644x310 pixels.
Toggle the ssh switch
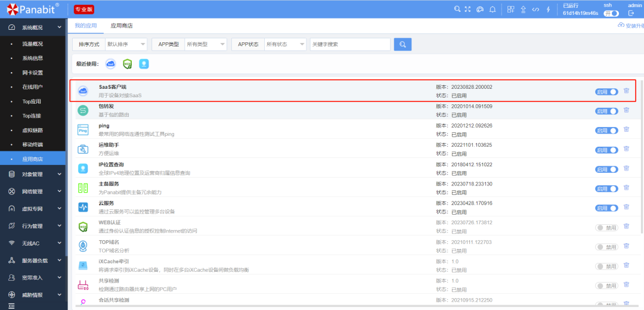click(611, 14)
